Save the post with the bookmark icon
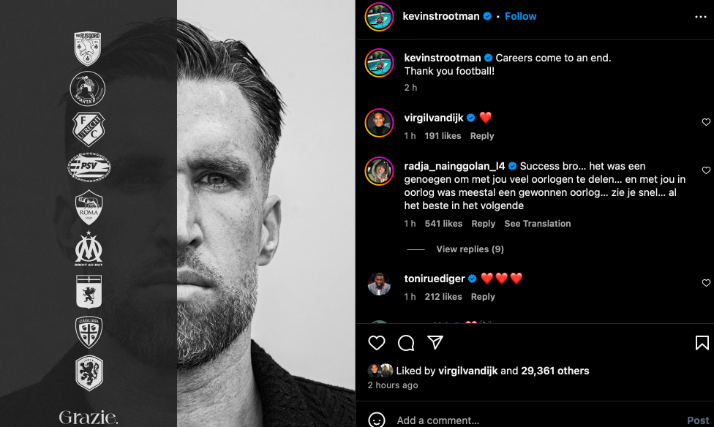The image size is (714, 427). coord(702,343)
